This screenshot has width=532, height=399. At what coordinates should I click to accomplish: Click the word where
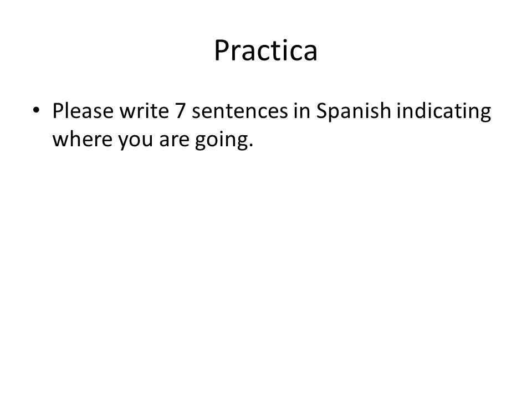coord(82,139)
